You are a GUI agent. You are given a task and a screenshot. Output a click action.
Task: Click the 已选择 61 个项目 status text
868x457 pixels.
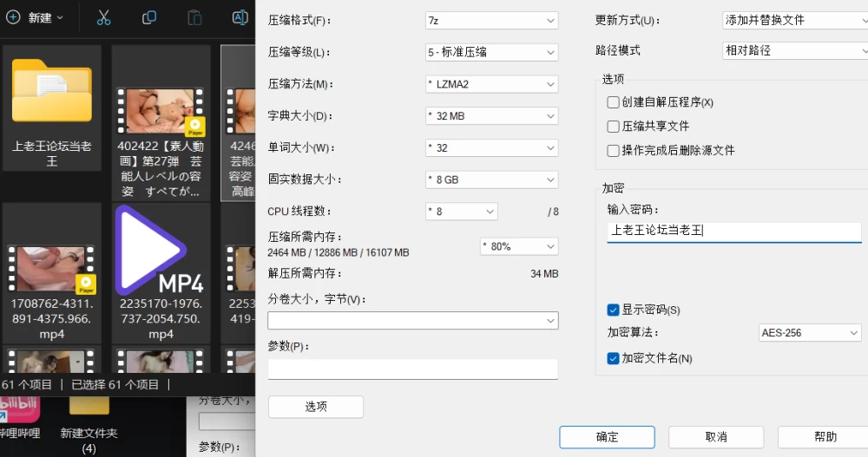(x=115, y=384)
